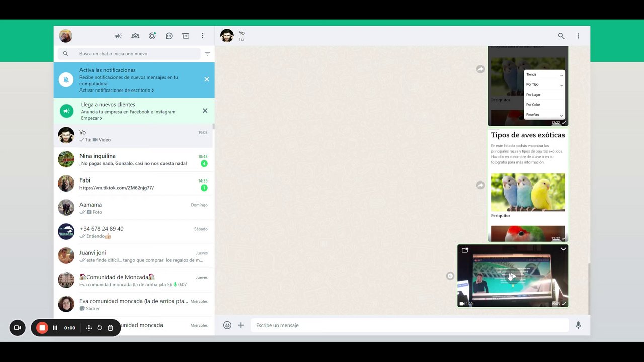Screen dimensions: 644x362
Task: Open the Advertise megaphone icon in the top toolbar
Action: coord(119,36)
